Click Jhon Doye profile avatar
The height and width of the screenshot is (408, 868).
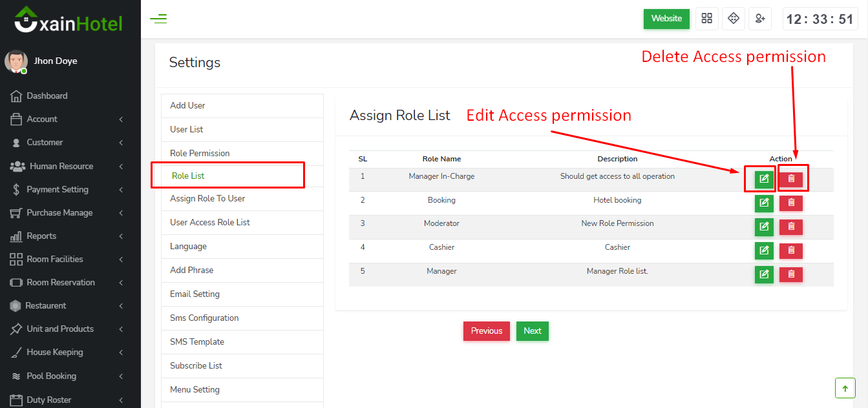pos(16,61)
